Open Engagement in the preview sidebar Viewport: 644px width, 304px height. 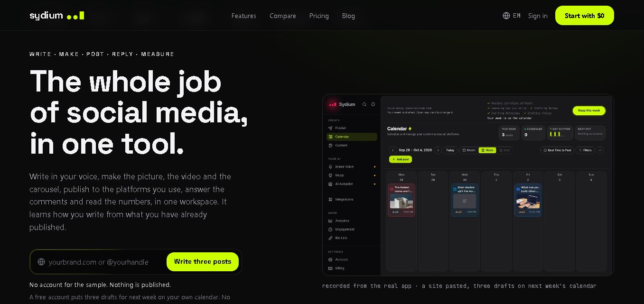pyautogui.click(x=352, y=230)
